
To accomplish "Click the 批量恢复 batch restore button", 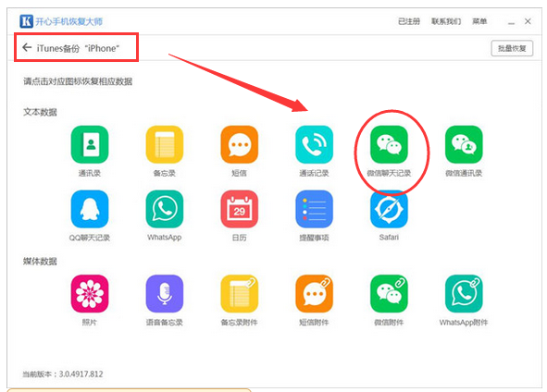I will click(x=512, y=48).
